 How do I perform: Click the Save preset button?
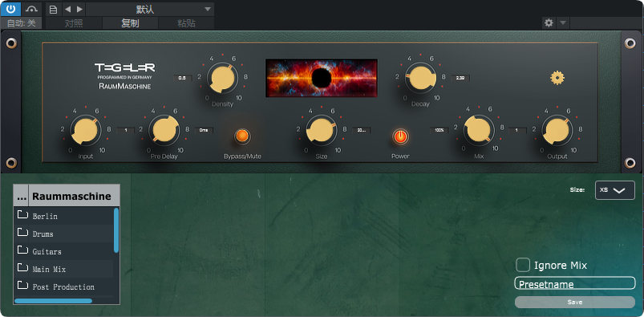[x=575, y=303]
